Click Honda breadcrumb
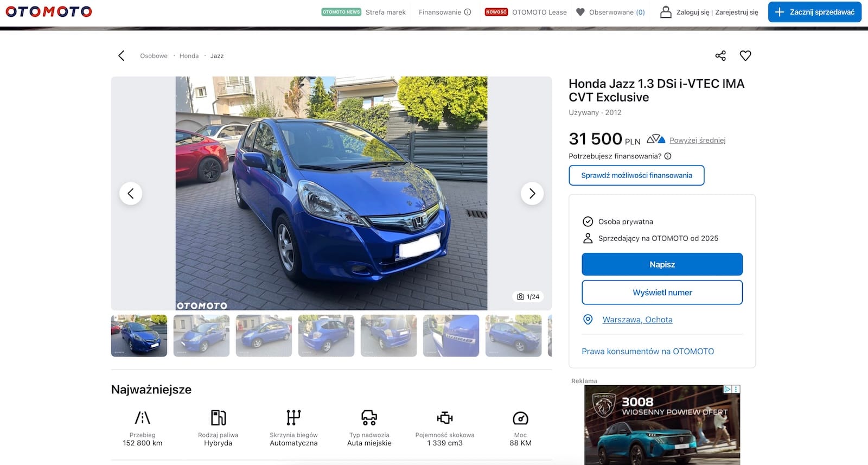868x465 pixels. coord(189,56)
